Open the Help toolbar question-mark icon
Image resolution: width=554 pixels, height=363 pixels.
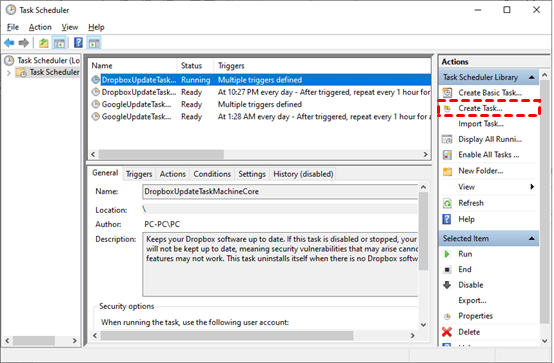coord(78,43)
